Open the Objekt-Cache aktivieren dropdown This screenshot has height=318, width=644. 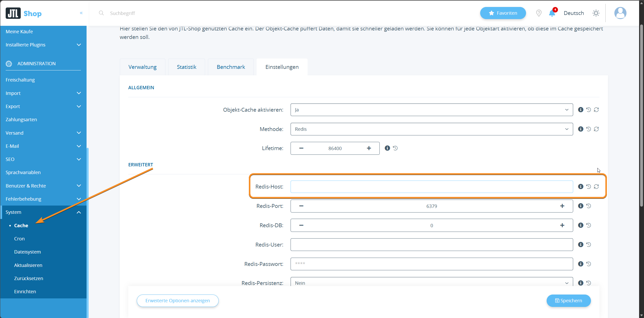coord(431,110)
